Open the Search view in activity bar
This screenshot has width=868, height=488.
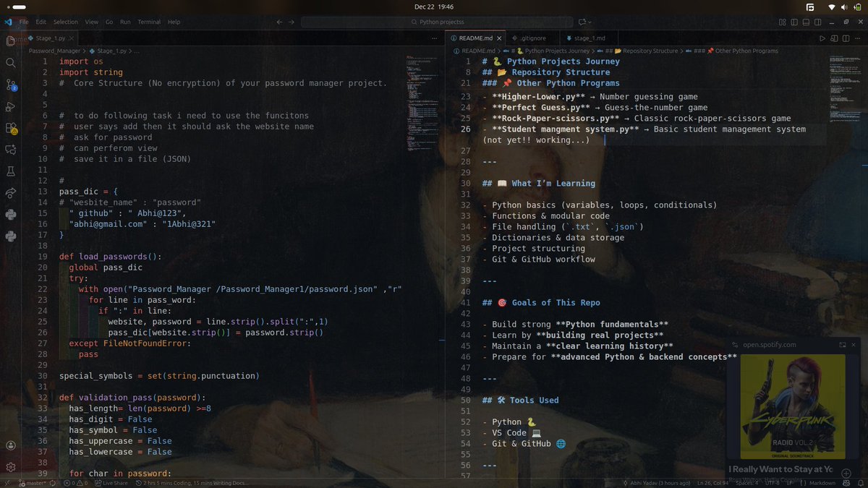(x=10, y=63)
